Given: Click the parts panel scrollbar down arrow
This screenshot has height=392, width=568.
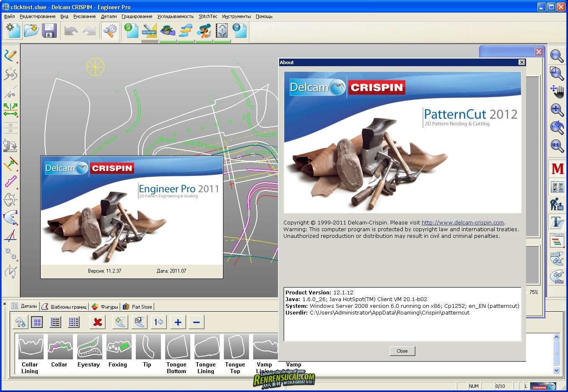Looking at the screenshot, I should coord(557,370).
